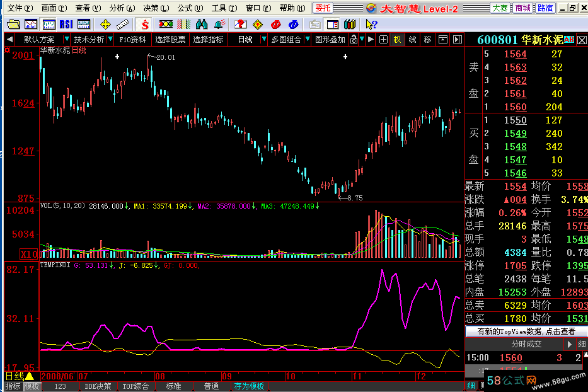Expand the 分时成交 right arrow
Screen dimensions: 588x392
click(569, 344)
